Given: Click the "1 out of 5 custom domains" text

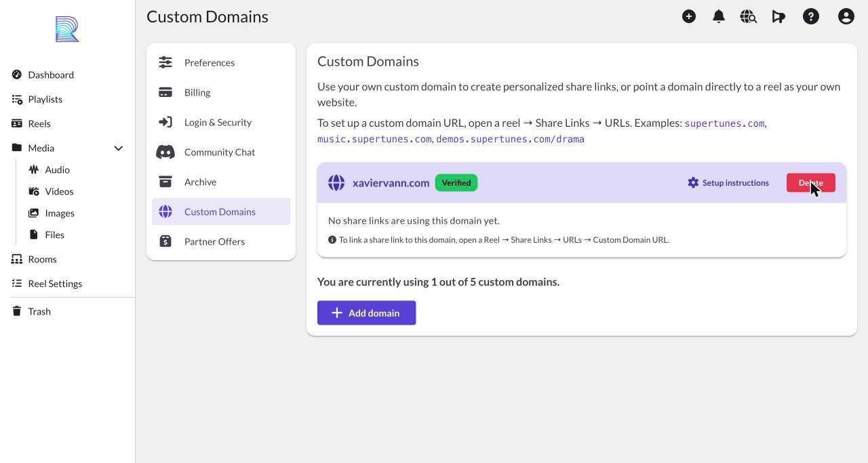Looking at the screenshot, I should tap(495, 281).
